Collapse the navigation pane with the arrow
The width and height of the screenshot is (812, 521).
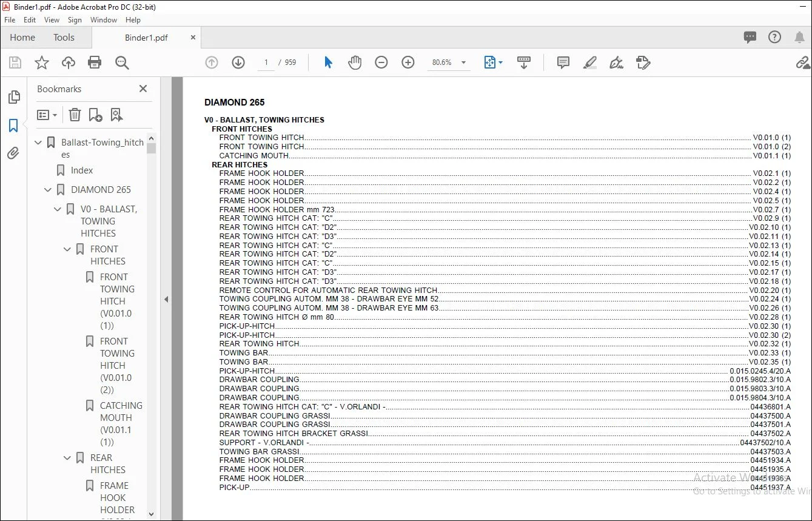tap(166, 299)
